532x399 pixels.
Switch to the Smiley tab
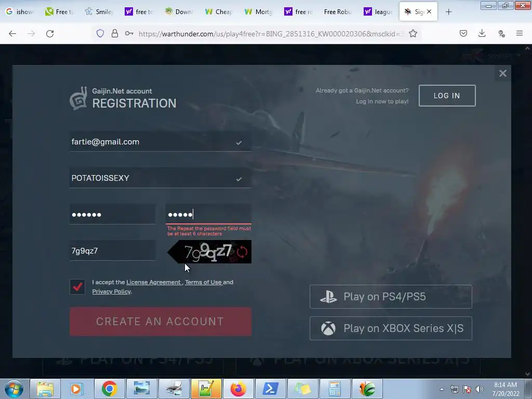coord(99,11)
